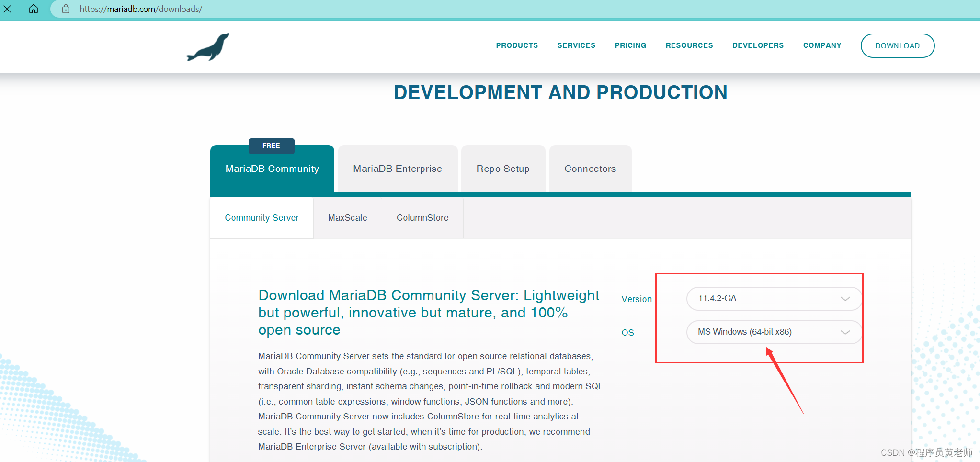Click the Download MariaDB Community Server heading
980x462 pixels.
(x=429, y=313)
